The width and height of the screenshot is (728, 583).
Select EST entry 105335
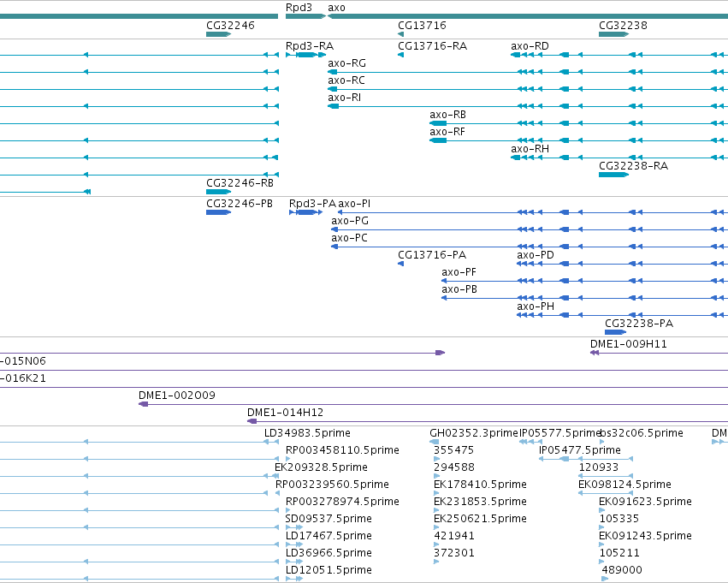pos(619,519)
